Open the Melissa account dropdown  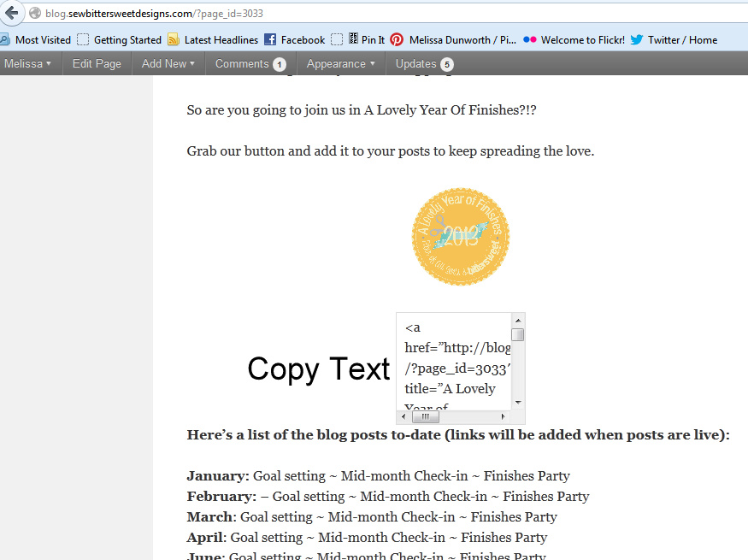(28, 62)
